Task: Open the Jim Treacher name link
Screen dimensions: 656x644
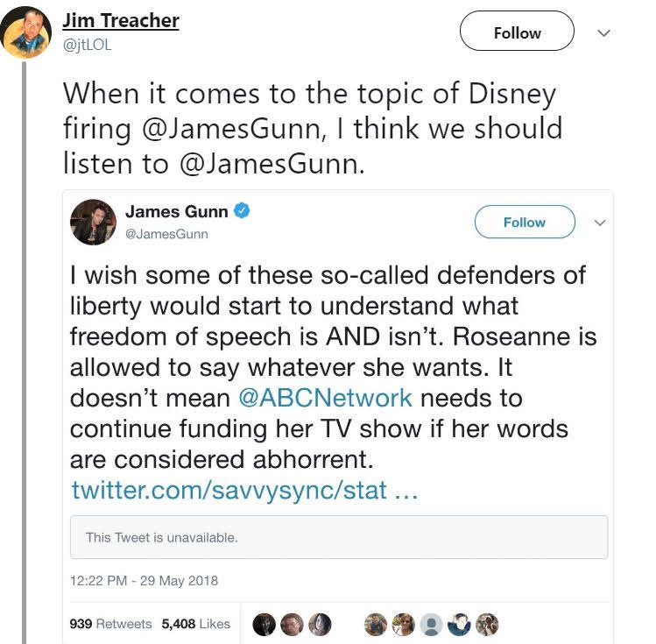Action: tap(121, 20)
